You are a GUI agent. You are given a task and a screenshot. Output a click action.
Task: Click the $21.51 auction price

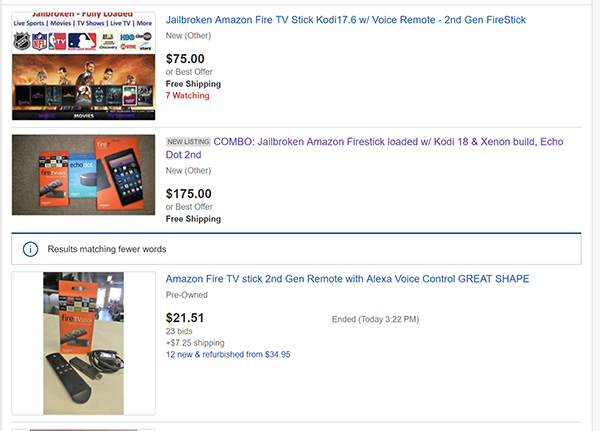pyautogui.click(x=185, y=318)
